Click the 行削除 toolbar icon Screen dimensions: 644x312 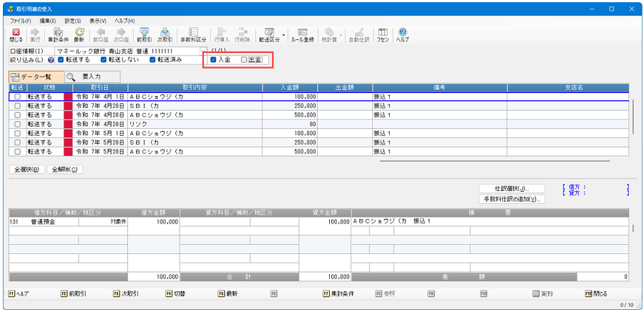[x=243, y=35]
